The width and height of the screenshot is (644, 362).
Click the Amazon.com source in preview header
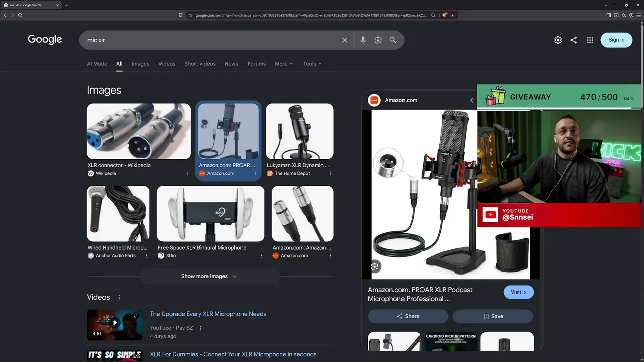[x=401, y=100]
